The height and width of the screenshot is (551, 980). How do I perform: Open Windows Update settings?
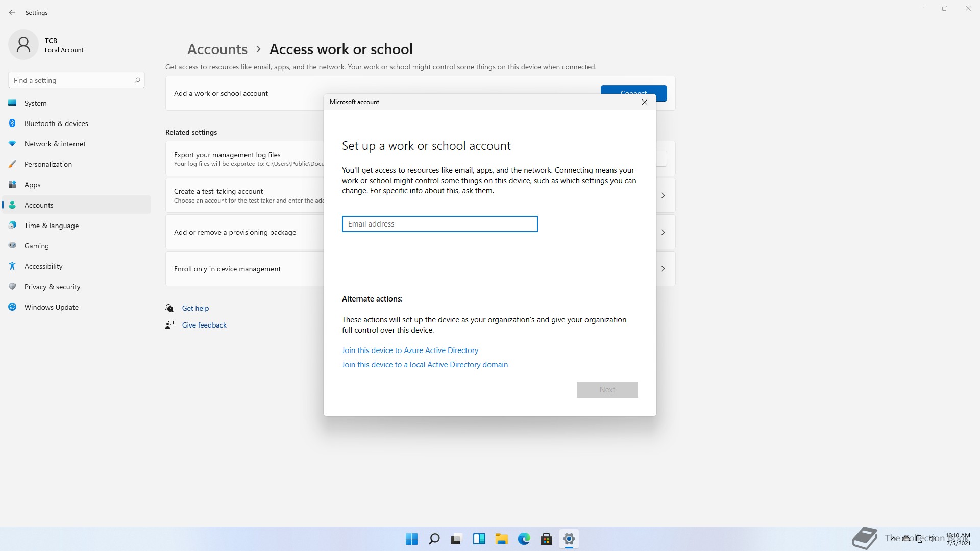[x=77, y=307]
